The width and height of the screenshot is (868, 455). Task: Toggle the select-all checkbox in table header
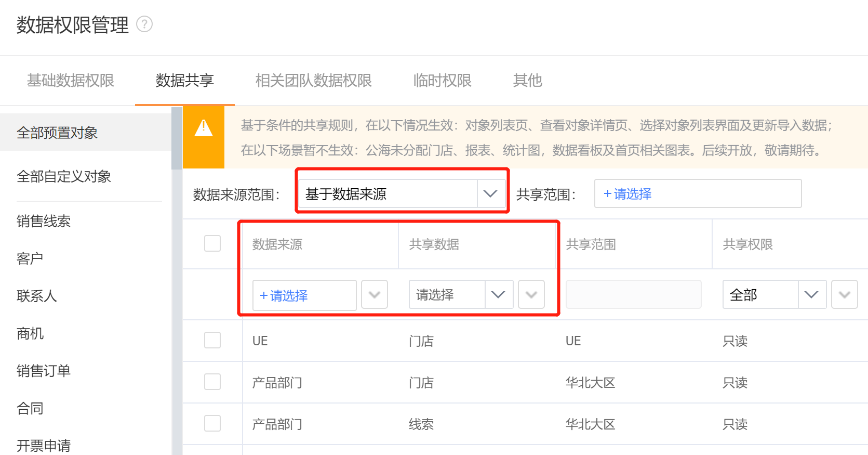pyautogui.click(x=212, y=243)
